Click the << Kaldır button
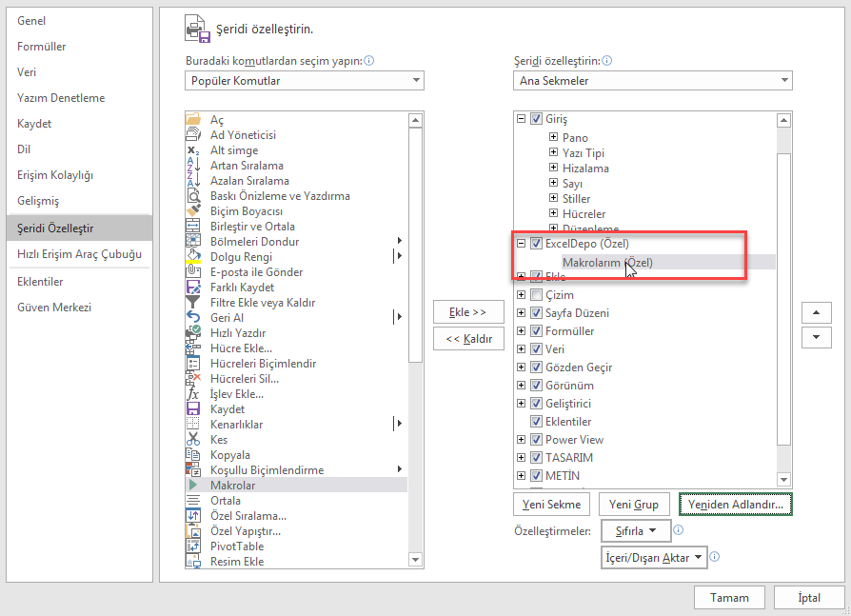 (468, 339)
